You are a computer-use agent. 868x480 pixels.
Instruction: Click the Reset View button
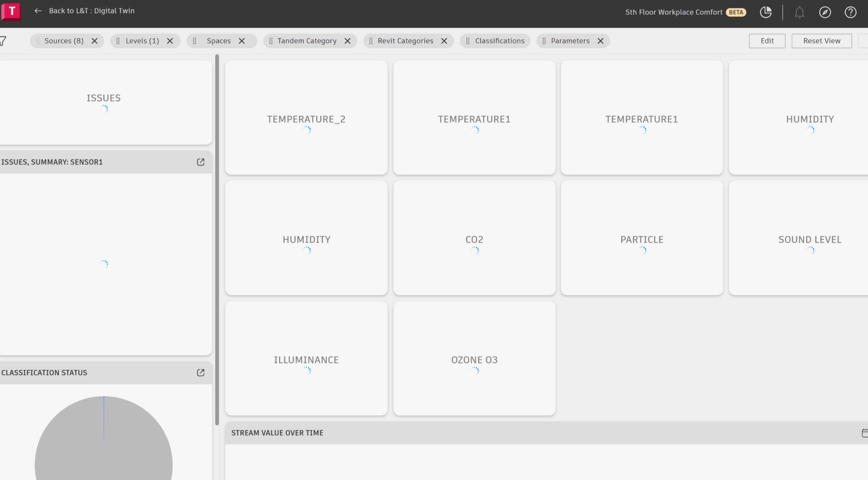coord(822,41)
